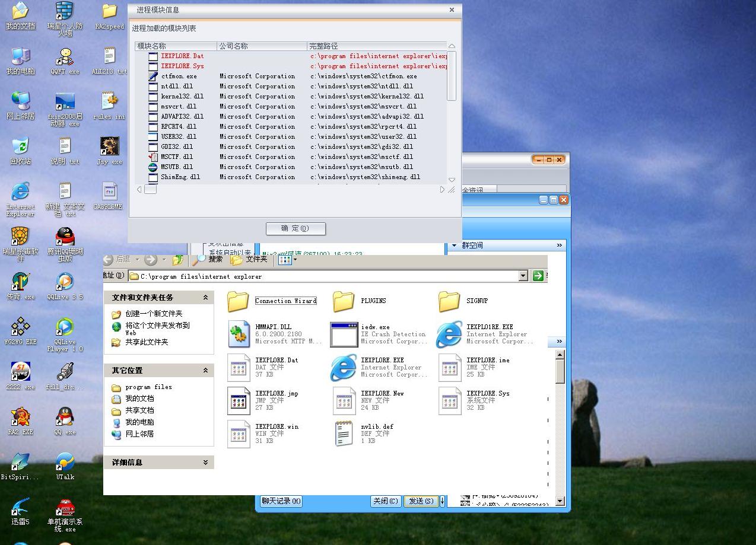Viewport: 756px width, 545px height.
Task: Open the Recycle Bin (回收站) on the desktop
Action: pos(20,149)
